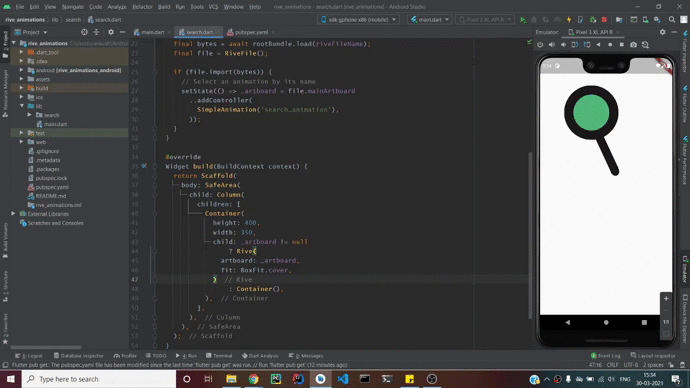Open the Event Log
Image resolution: width=690 pixels, height=388 pixels.
coord(606,356)
